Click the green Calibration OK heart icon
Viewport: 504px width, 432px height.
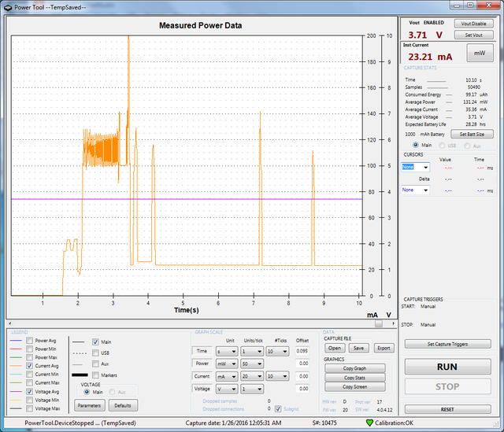click(370, 423)
